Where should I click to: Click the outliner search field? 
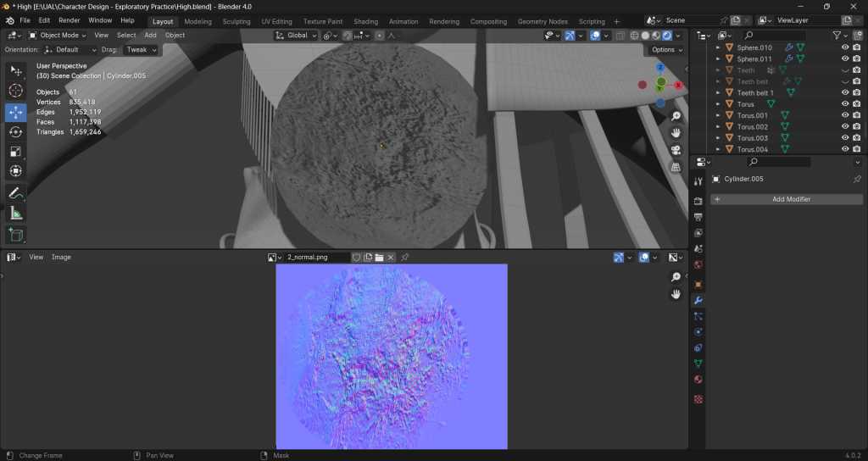[x=775, y=36]
